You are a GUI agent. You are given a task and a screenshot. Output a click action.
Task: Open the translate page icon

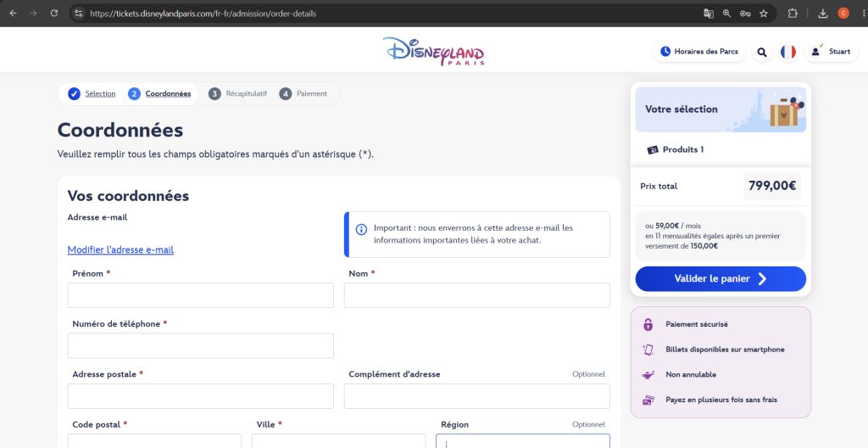(x=709, y=14)
